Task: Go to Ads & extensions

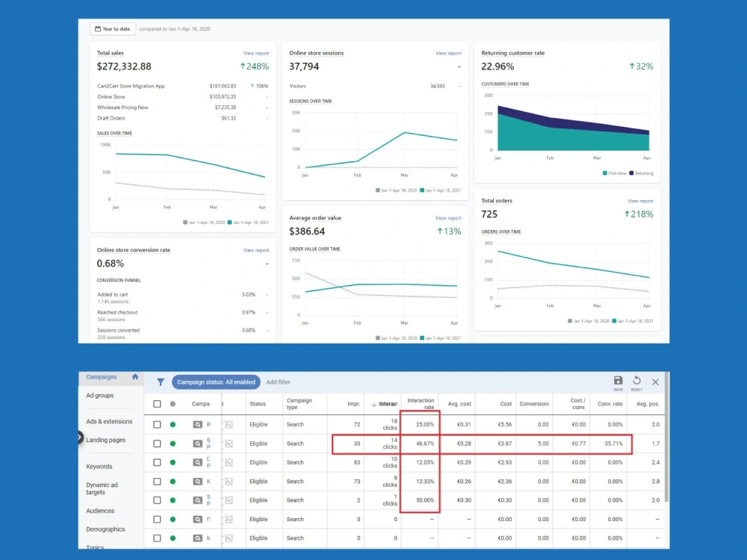Action: 109,421
